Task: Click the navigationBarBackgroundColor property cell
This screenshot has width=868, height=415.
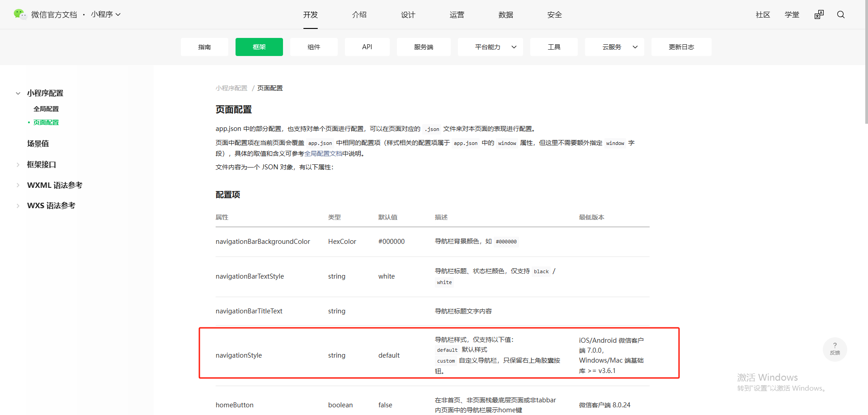Action: [x=263, y=242]
